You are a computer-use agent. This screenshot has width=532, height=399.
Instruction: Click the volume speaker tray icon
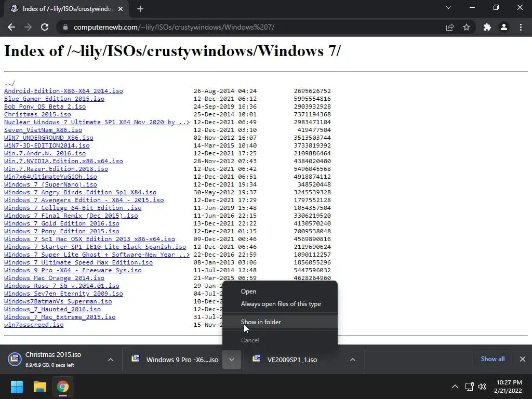tap(482, 387)
